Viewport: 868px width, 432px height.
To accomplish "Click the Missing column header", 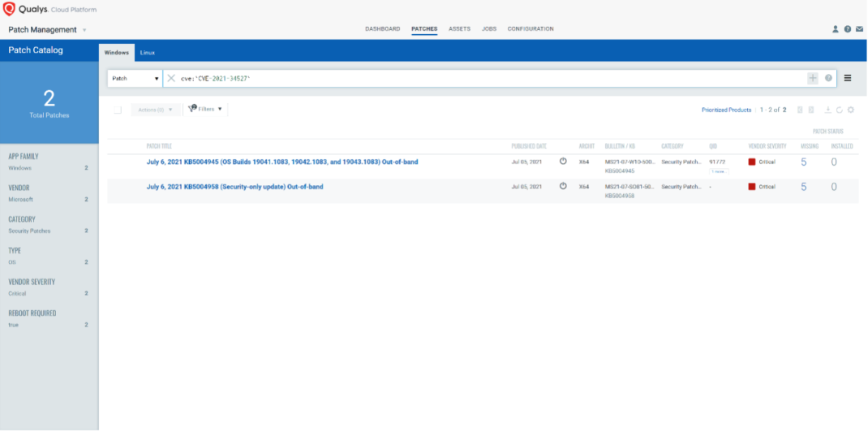I will click(810, 146).
